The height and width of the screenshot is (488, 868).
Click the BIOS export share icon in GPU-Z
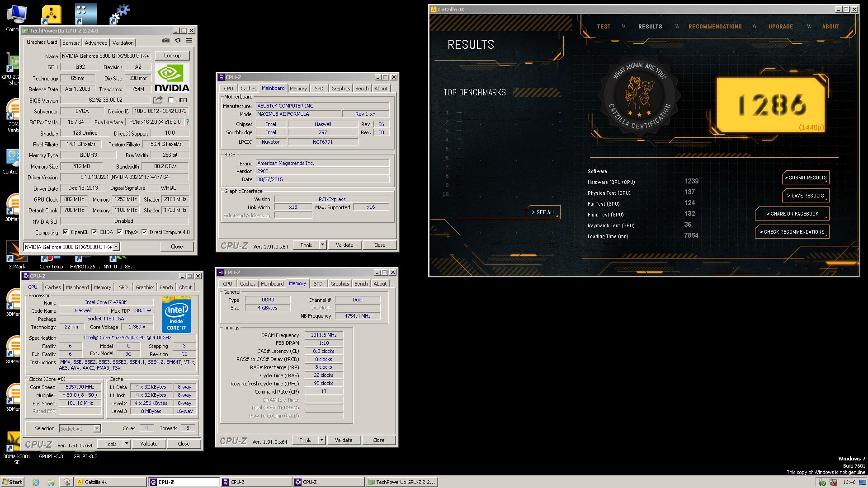(158, 100)
